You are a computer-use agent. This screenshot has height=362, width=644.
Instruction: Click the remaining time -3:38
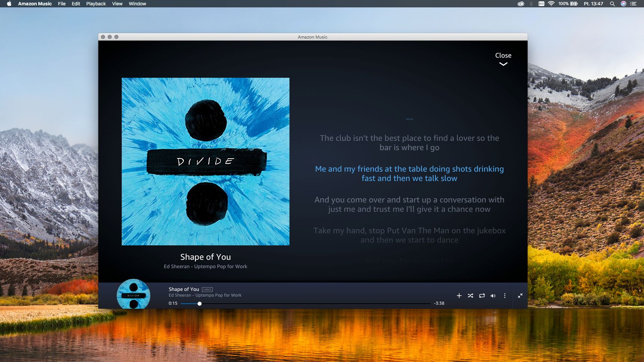pos(439,303)
